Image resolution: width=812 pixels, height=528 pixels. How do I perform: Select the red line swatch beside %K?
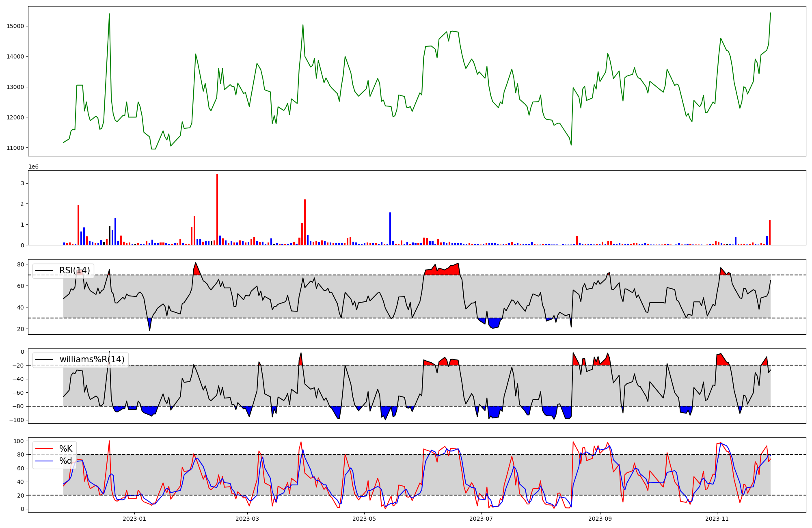pos(44,449)
